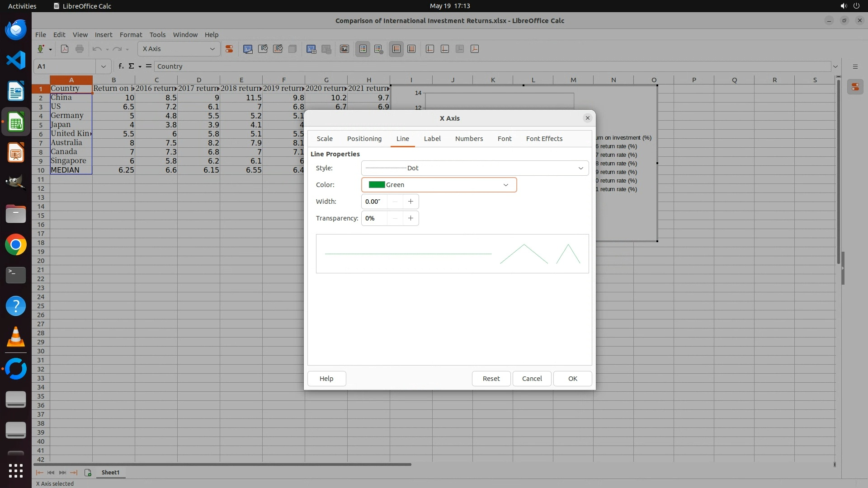
Task: Click the Format Selection toolbar icon
Action: pos(229,49)
